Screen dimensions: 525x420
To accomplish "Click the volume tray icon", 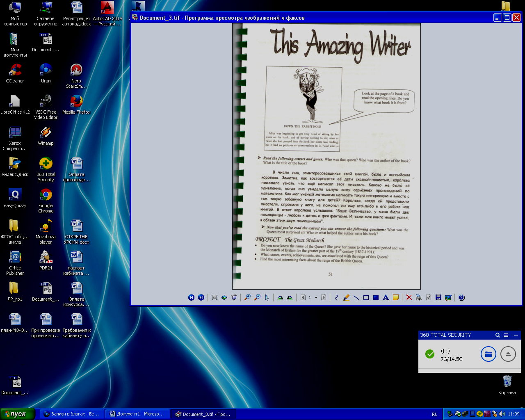I will tap(502, 414).
